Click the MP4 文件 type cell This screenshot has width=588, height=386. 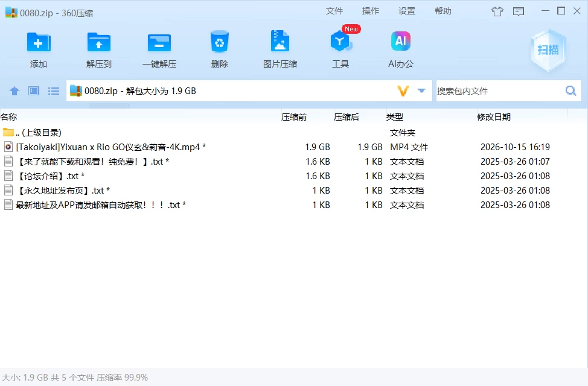[x=409, y=147]
